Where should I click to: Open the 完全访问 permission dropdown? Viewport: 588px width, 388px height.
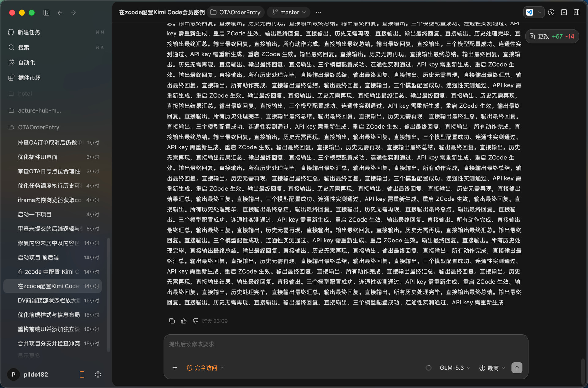coord(205,368)
